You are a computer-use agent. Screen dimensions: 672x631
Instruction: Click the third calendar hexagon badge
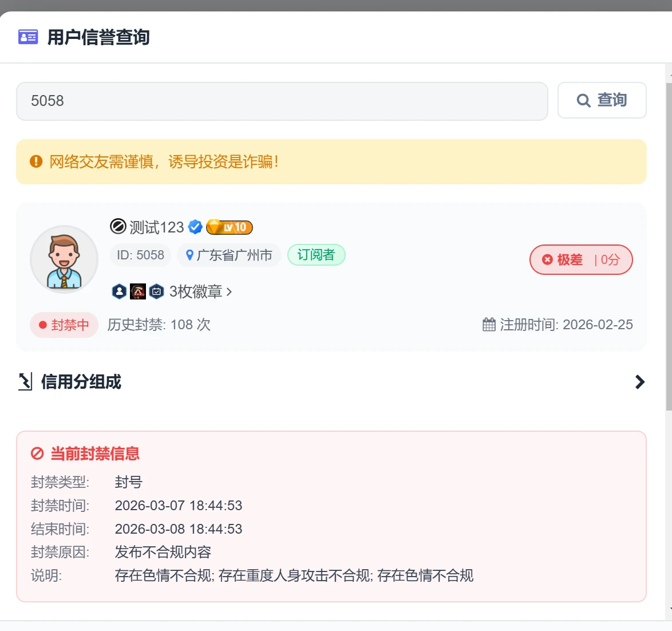[156, 291]
